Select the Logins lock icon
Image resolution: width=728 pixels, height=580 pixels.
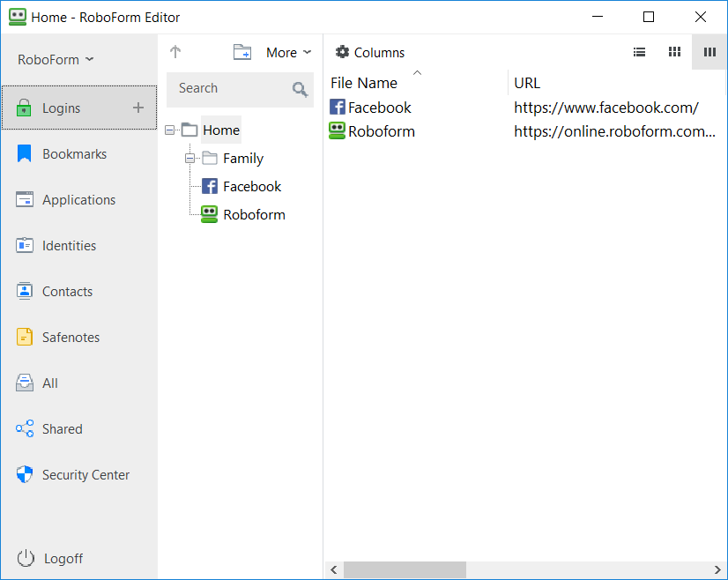[24, 108]
